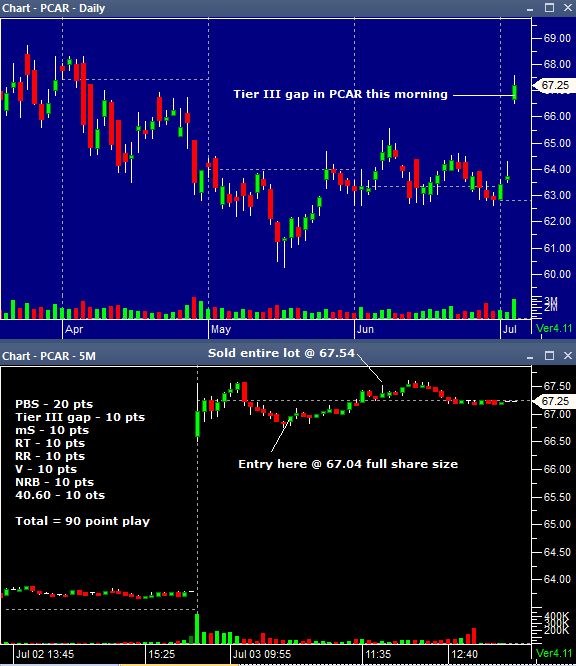Click 'Jul 03 09:55' on 5M time axis

click(x=262, y=654)
